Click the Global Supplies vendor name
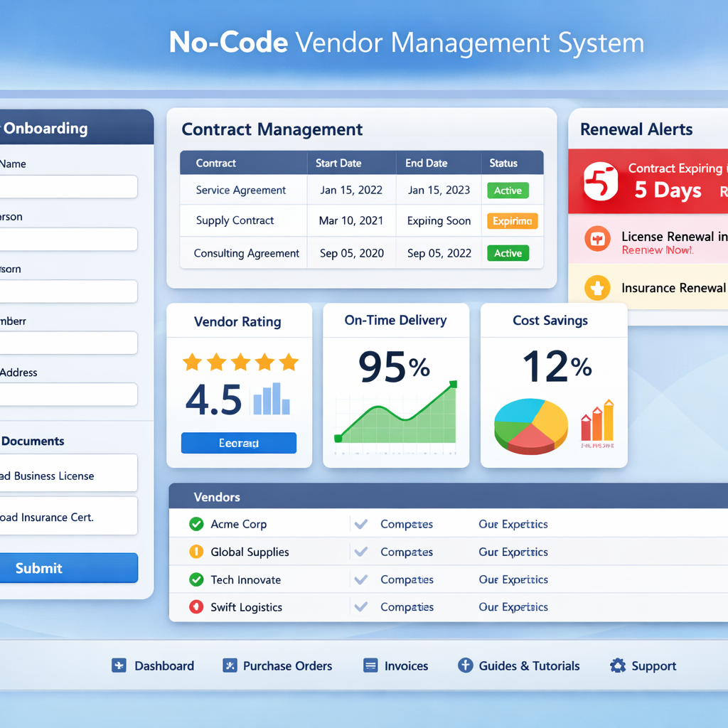This screenshot has height=728, width=728. [x=250, y=552]
